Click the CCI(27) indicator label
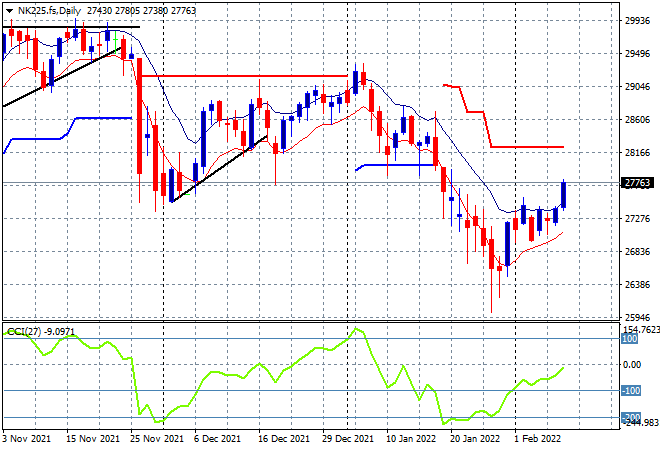 [24, 332]
